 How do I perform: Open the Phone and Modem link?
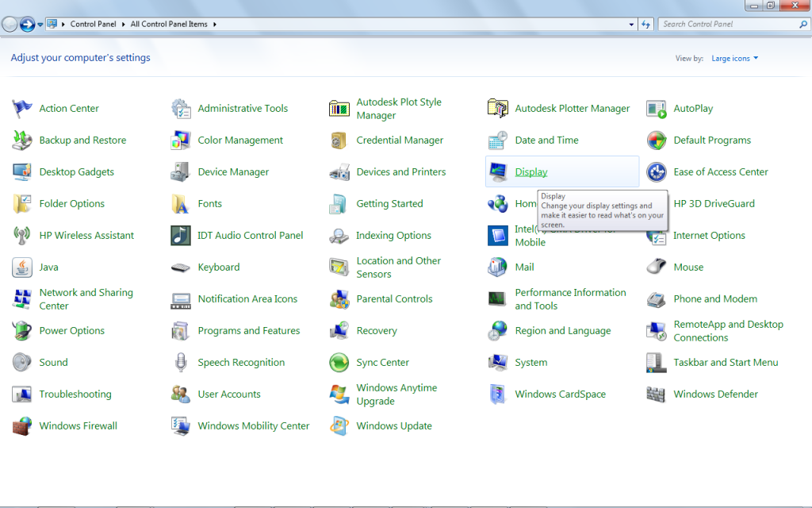tap(715, 298)
